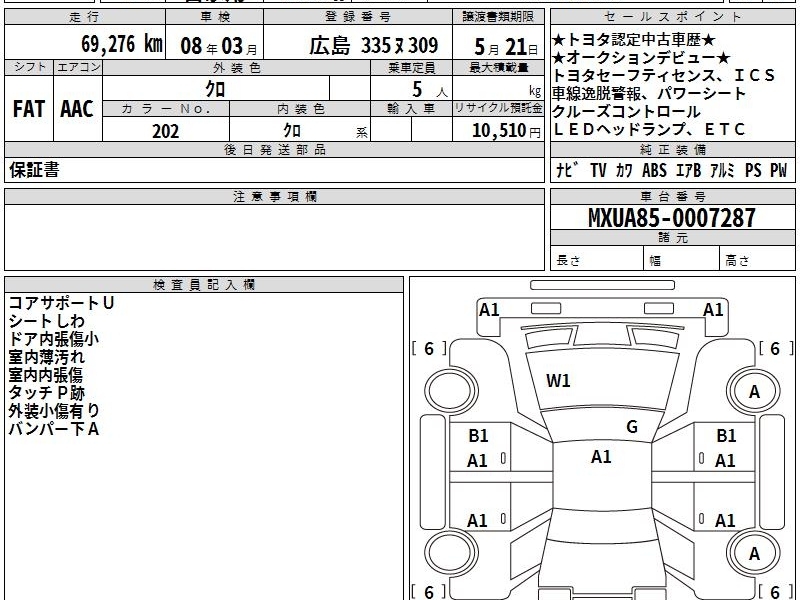Click the シフト header cell
The height and width of the screenshot is (600, 800).
point(29,68)
